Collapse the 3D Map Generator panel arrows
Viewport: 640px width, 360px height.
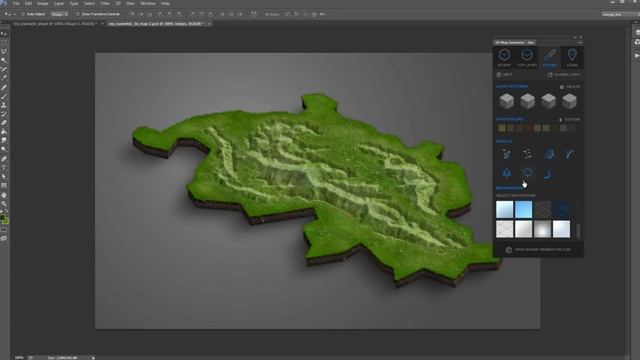tap(576, 37)
